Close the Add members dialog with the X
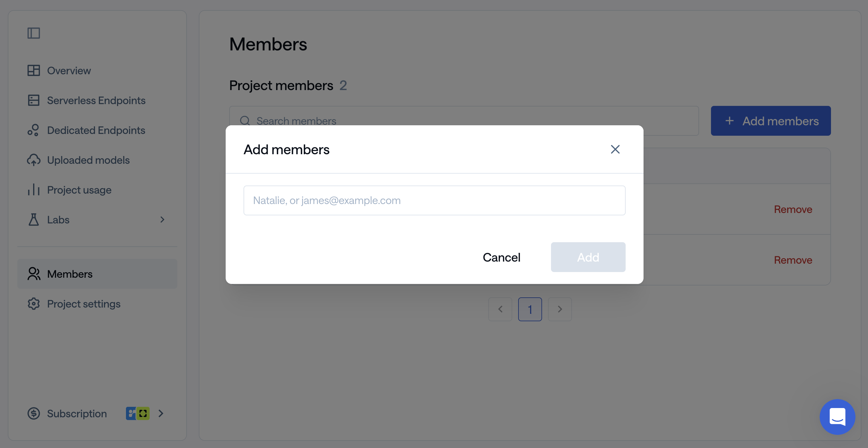The height and width of the screenshot is (448, 868). click(615, 149)
